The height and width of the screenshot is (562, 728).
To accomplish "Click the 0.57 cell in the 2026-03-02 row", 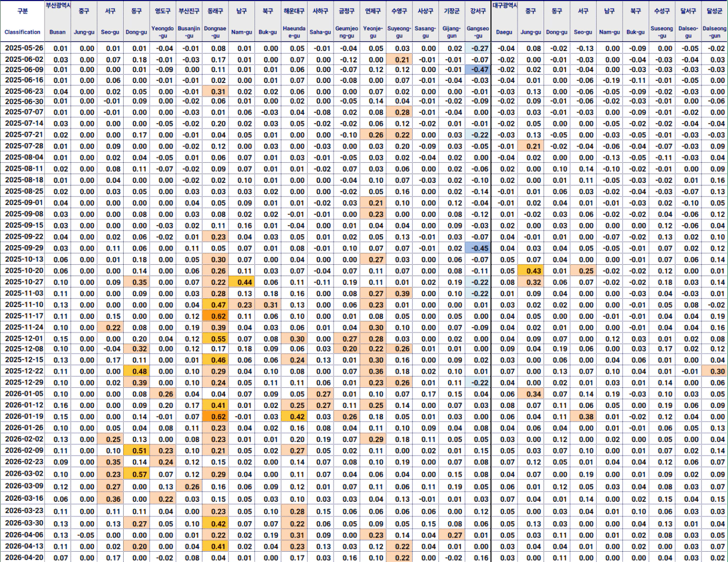I will 137,474.
